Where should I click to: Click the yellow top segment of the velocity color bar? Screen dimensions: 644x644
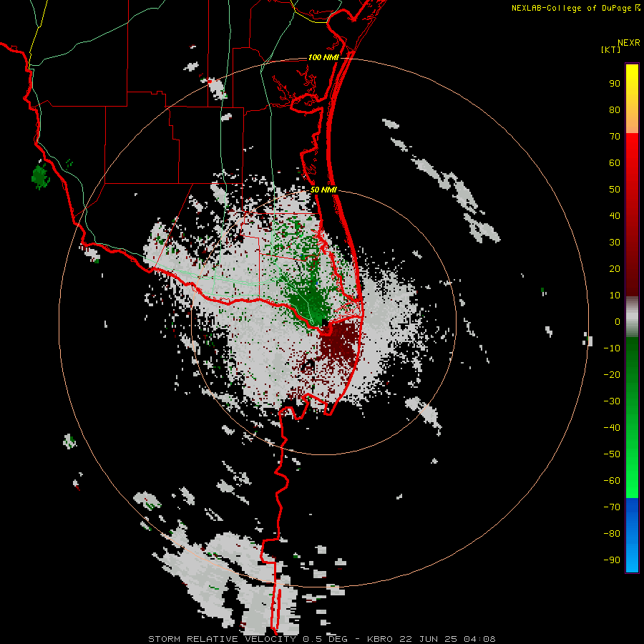point(632,99)
